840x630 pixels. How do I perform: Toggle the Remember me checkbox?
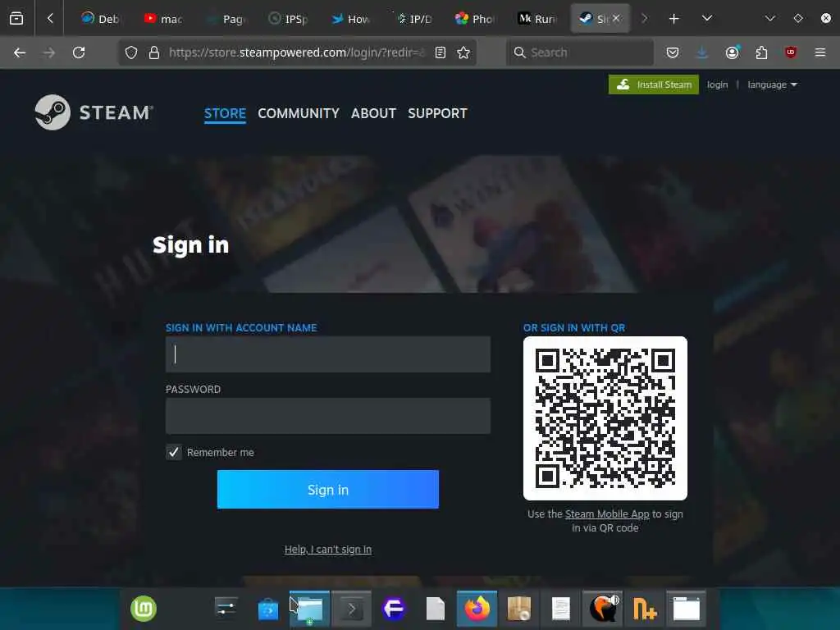(x=174, y=452)
